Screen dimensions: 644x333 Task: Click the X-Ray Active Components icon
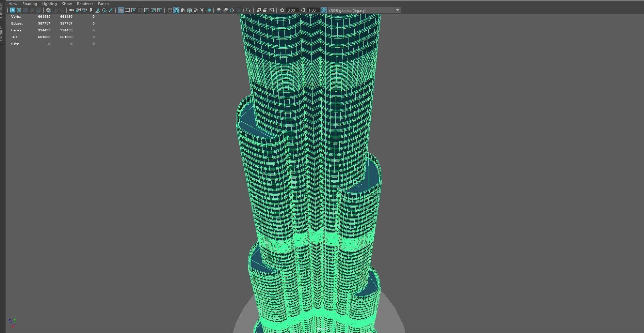[265, 10]
